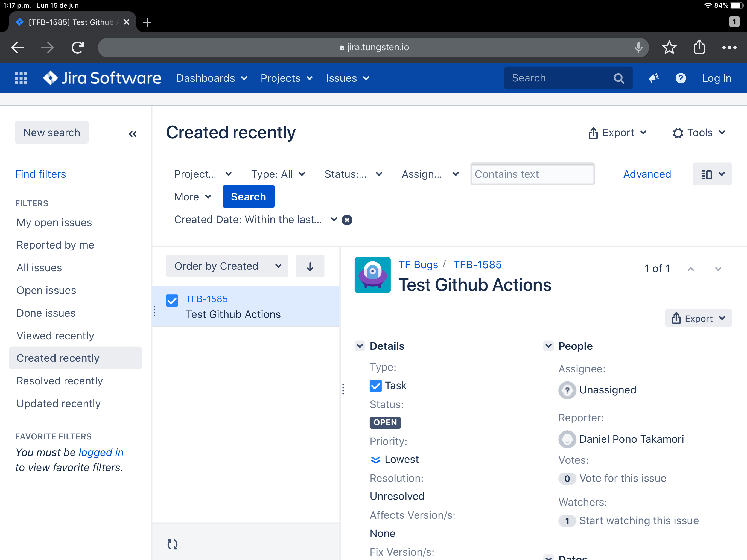
Task: Switch the search layout view
Action: click(712, 174)
